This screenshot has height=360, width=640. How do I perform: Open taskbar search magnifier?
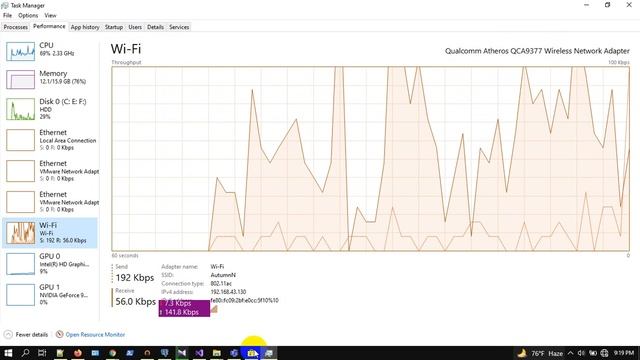click(25, 353)
